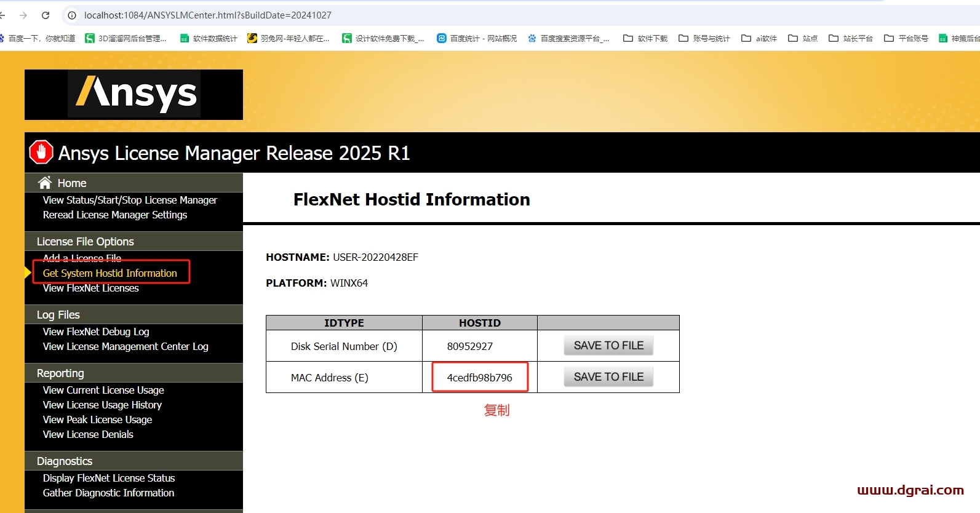Open the 百度搜索资源平台 bookmark

click(x=568, y=38)
